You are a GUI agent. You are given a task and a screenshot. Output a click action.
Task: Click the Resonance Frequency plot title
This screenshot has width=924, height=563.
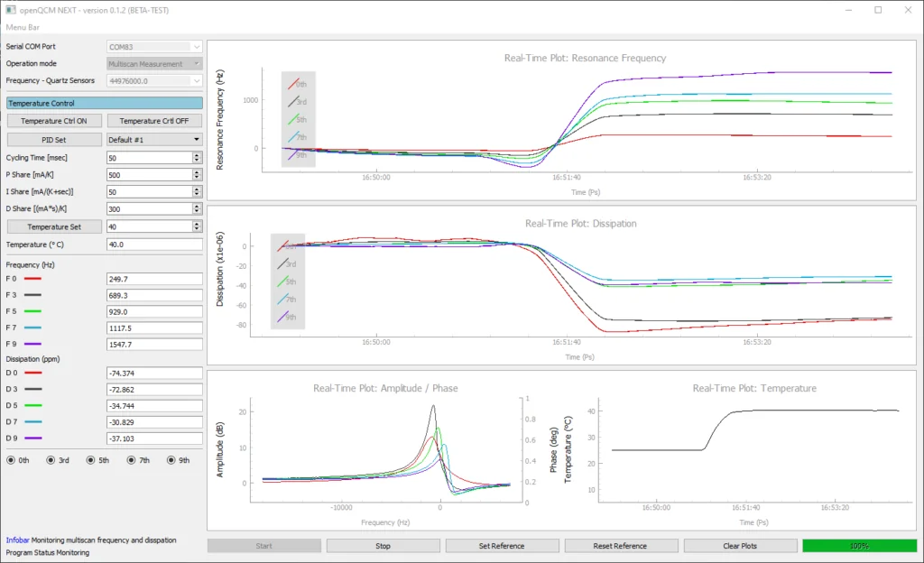tap(585, 58)
